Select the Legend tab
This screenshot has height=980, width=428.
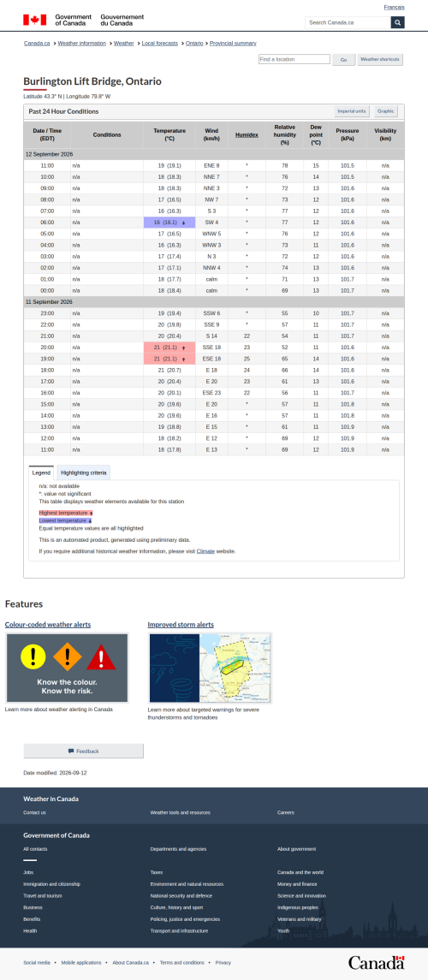41,472
